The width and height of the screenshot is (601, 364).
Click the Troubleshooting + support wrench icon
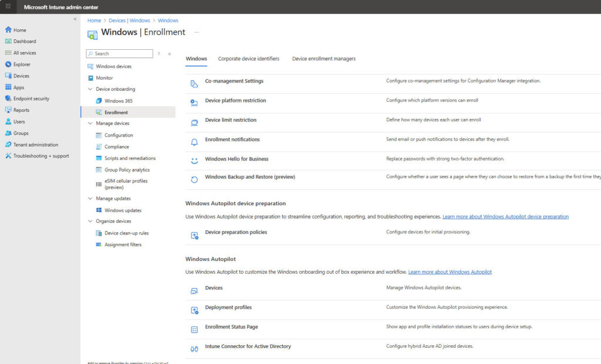(8, 156)
